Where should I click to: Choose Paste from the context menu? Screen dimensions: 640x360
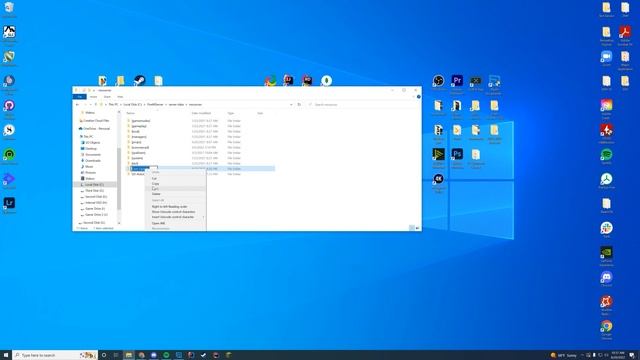176,189
